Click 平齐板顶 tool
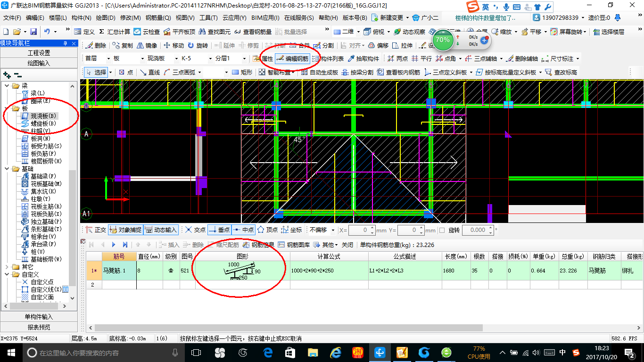The image size is (644, 362). coord(179,32)
